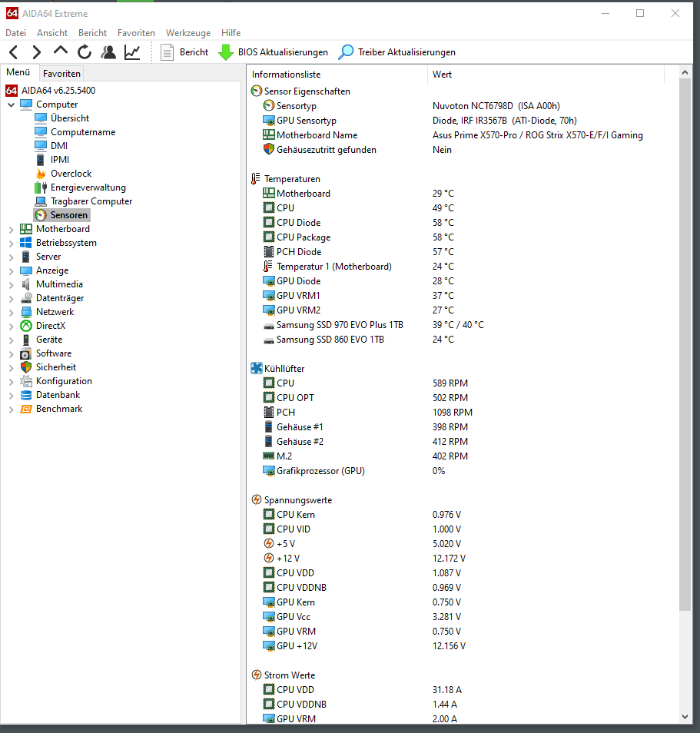Image resolution: width=700 pixels, height=733 pixels.
Task: Click the Energieverwaltung battery icon
Action: coord(41,187)
